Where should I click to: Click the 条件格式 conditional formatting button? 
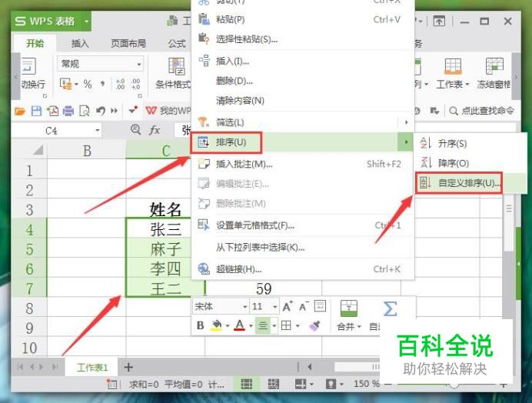[x=174, y=74]
